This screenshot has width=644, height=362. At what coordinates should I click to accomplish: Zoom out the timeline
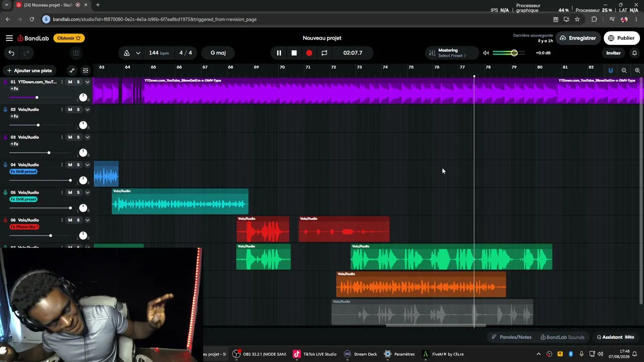pos(624,70)
